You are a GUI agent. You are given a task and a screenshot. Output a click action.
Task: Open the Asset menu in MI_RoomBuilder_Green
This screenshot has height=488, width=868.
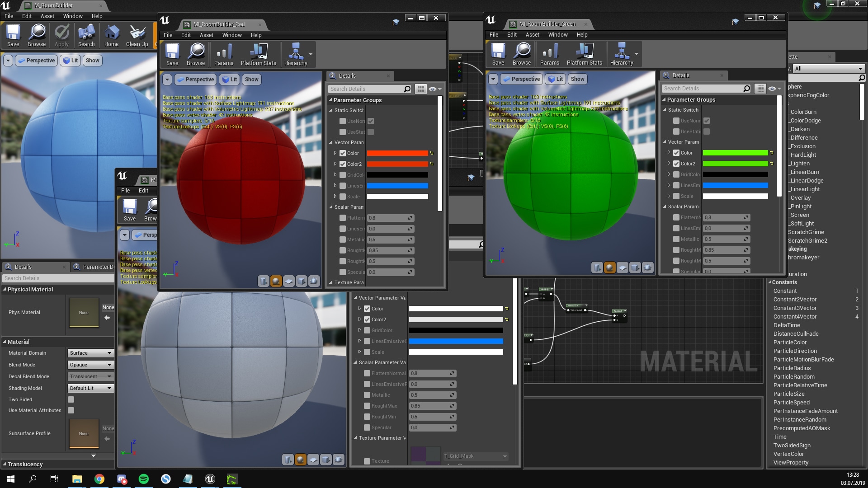click(532, 34)
